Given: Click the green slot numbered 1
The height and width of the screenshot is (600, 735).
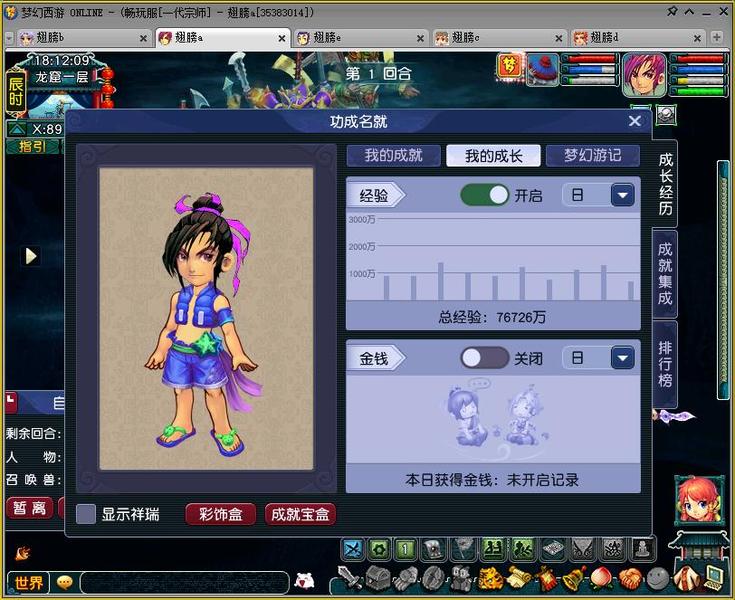Looking at the screenshot, I should [x=406, y=549].
